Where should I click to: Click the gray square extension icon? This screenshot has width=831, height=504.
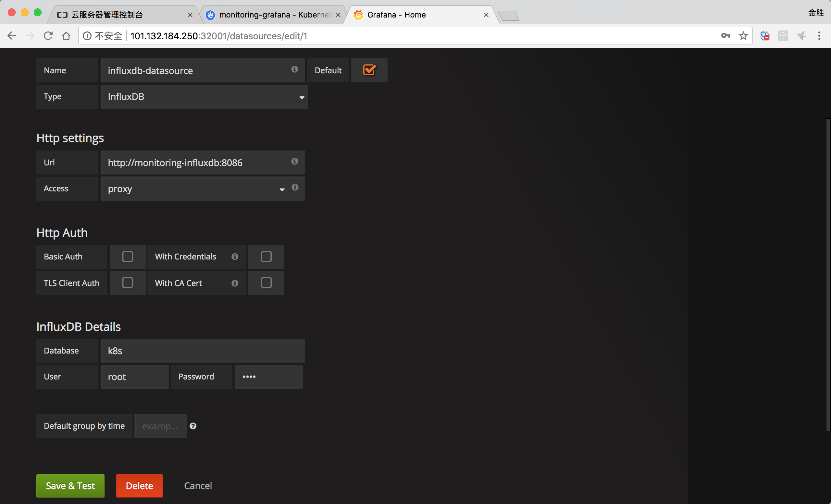(783, 36)
